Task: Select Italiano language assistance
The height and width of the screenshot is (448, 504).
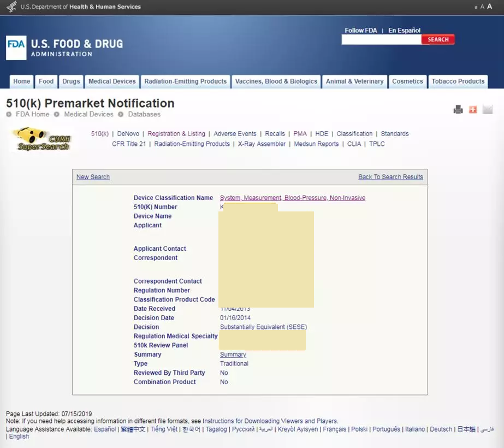Action: tap(415, 429)
